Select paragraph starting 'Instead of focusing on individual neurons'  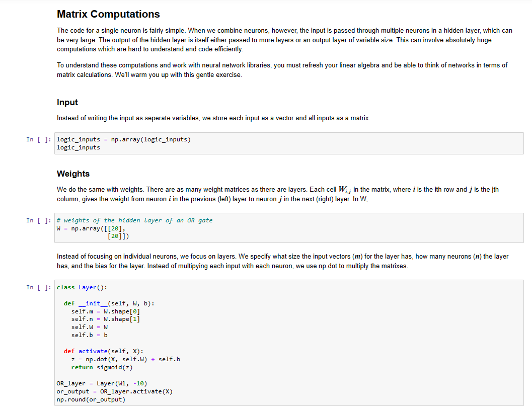pos(283,261)
